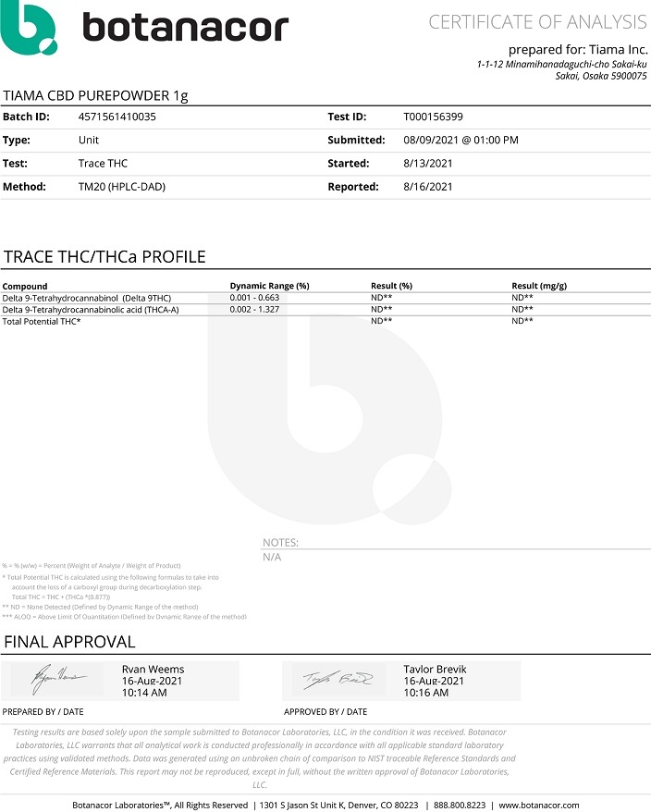
Task: Click the 'Testing results are based solely' disclaimer line
Action: (260, 732)
